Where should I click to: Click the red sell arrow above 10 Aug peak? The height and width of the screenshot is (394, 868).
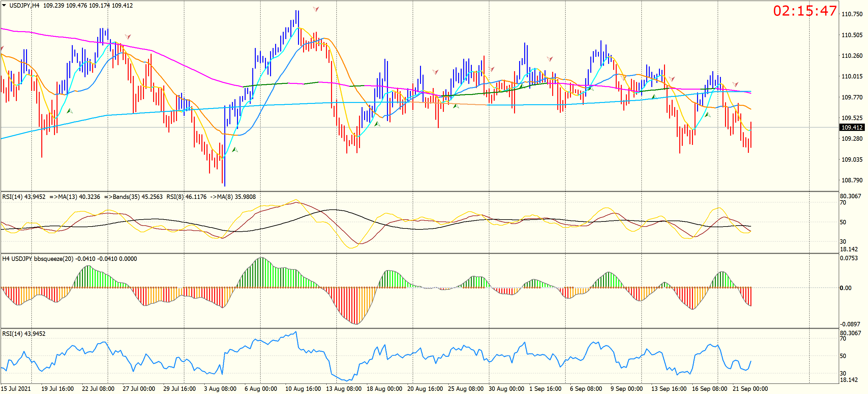pos(316,9)
